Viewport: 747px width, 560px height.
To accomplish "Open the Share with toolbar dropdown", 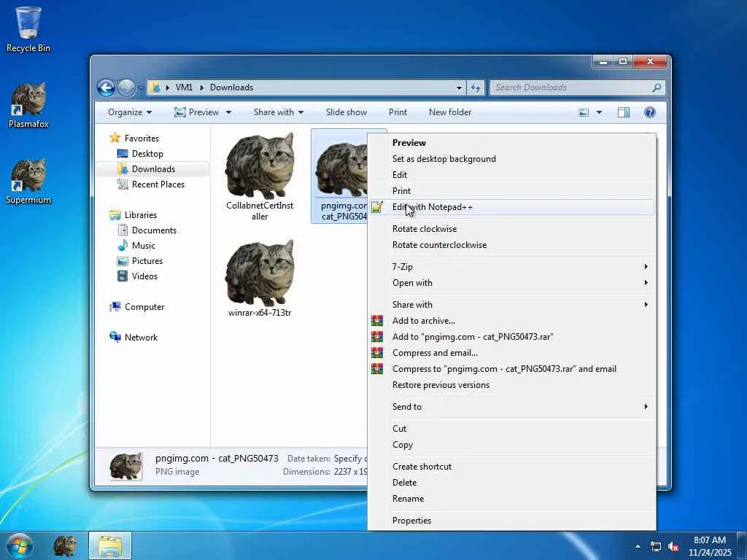I will [x=278, y=112].
